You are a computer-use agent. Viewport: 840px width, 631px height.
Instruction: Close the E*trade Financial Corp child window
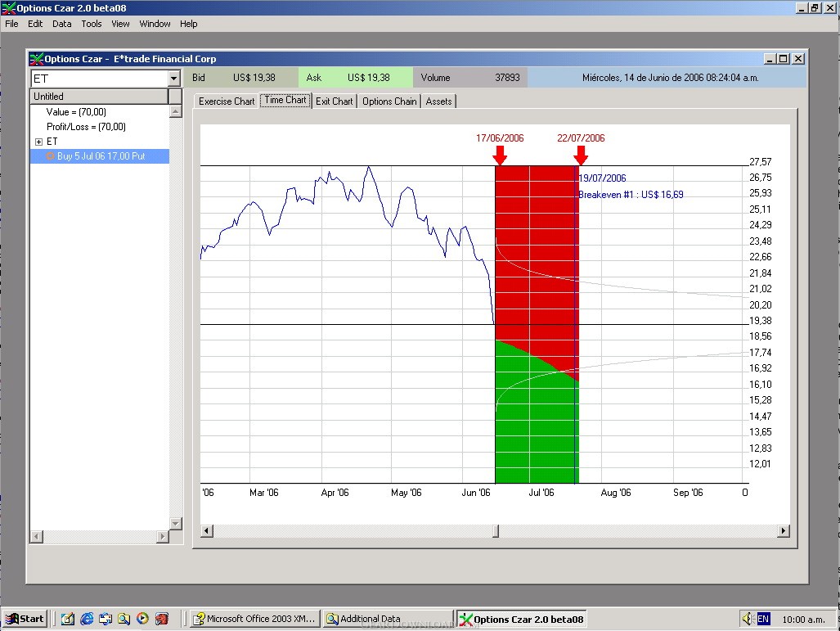(x=798, y=58)
